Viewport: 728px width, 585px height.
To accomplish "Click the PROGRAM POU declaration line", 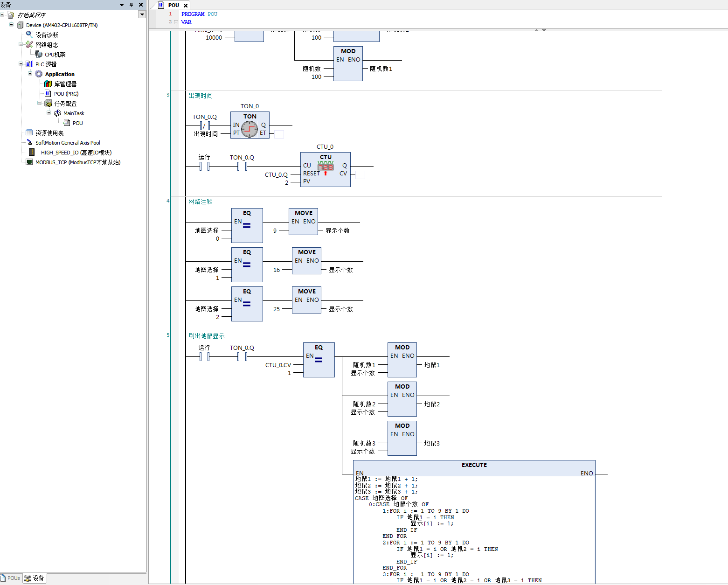I will click(x=199, y=14).
